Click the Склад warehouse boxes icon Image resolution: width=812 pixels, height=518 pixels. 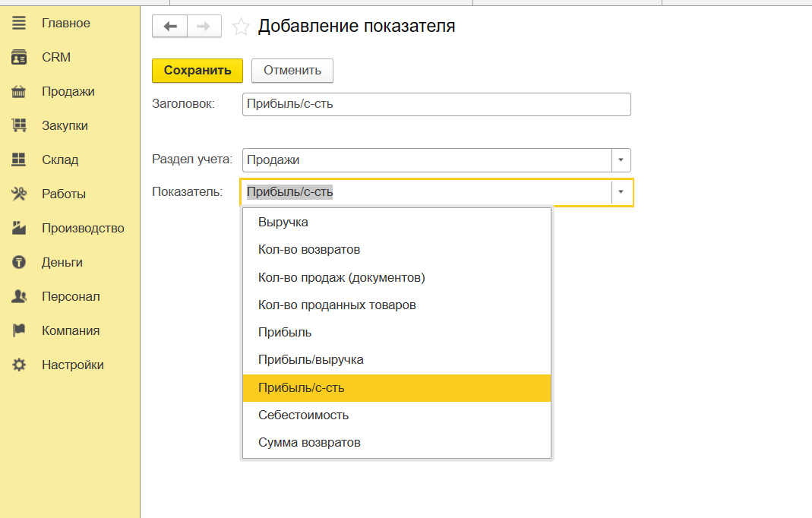click(x=19, y=160)
